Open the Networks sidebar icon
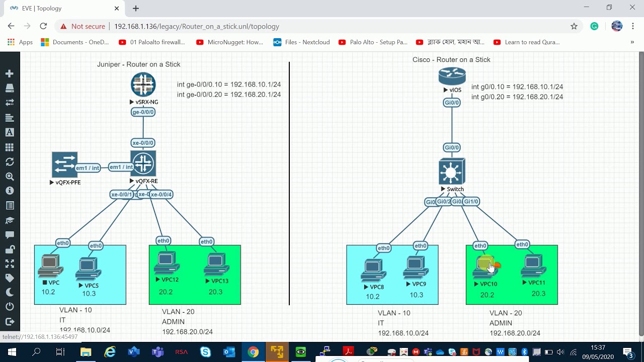Image resolution: width=644 pixels, height=362 pixels. [x=9, y=103]
